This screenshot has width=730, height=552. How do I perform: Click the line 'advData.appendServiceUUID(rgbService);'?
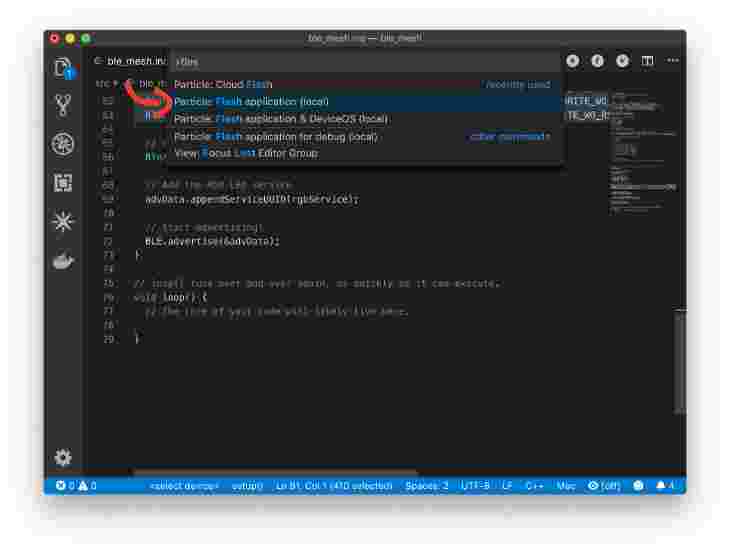(x=252, y=200)
